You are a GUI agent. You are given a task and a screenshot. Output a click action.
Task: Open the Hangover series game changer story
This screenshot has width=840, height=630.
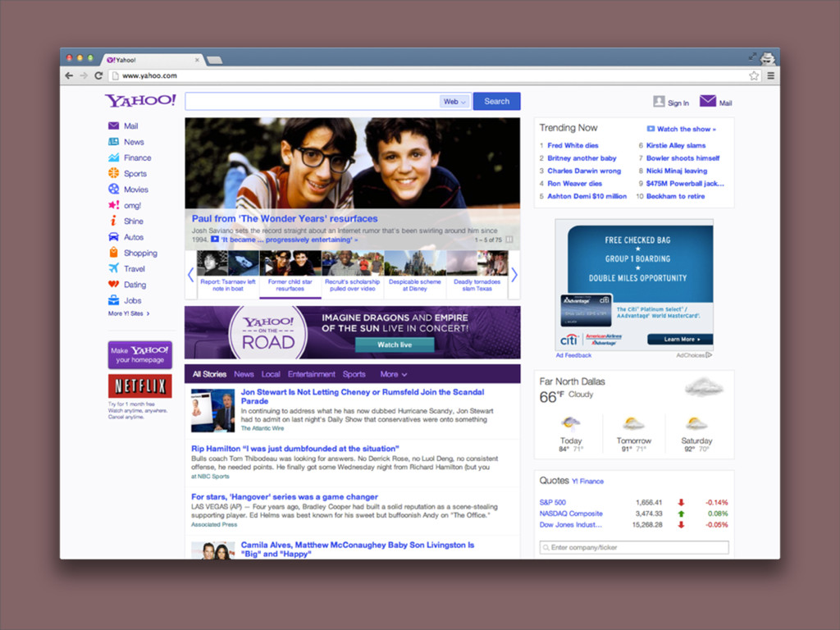[x=285, y=496]
